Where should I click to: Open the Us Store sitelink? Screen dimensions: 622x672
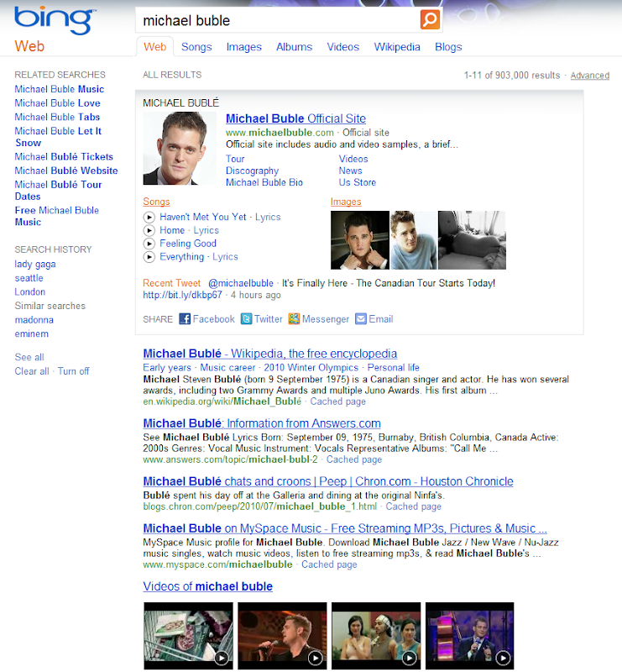coord(358,182)
